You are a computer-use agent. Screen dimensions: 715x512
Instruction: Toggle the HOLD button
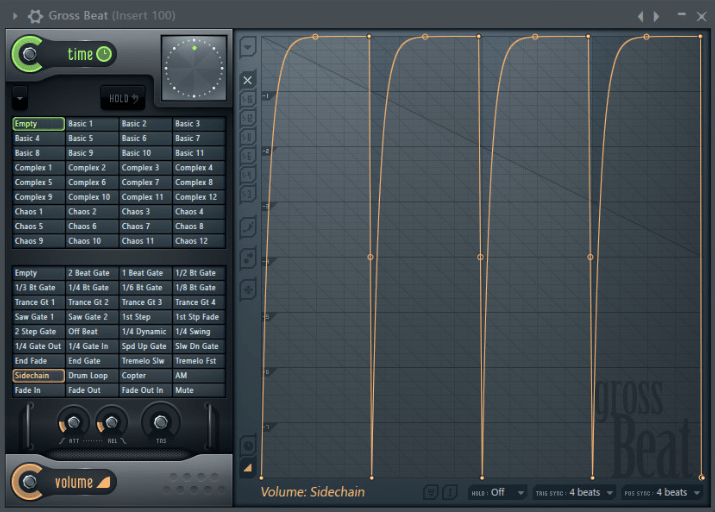[123, 98]
